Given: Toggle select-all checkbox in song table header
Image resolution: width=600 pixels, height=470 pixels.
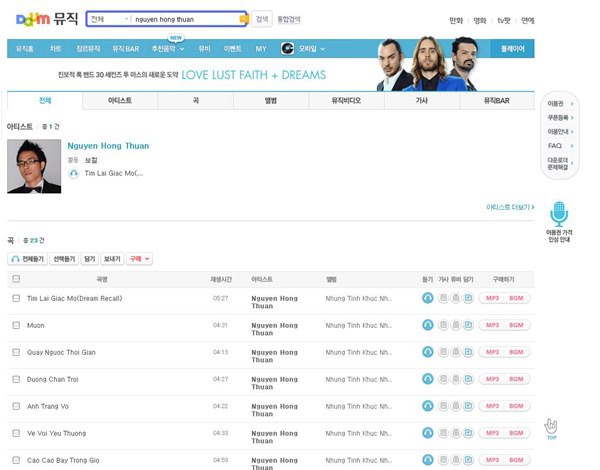Looking at the screenshot, I should pos(16,279).
